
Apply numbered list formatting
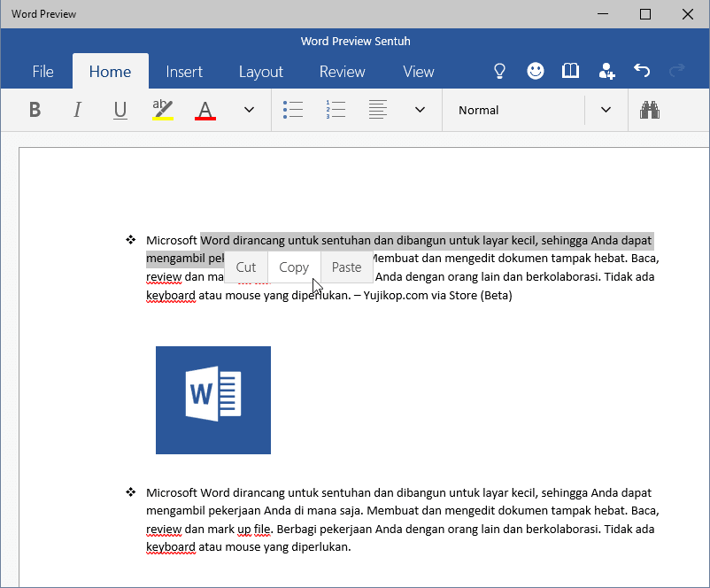coord(336,110)
